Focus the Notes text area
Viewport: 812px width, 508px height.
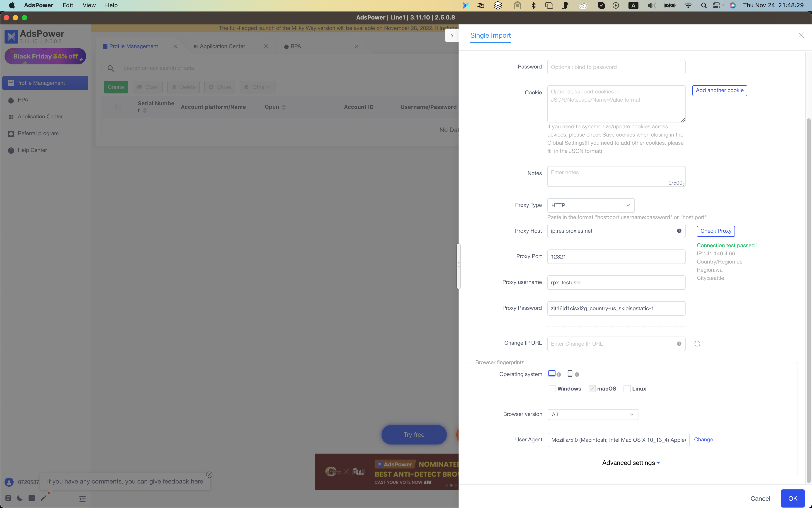click(616, 176)
